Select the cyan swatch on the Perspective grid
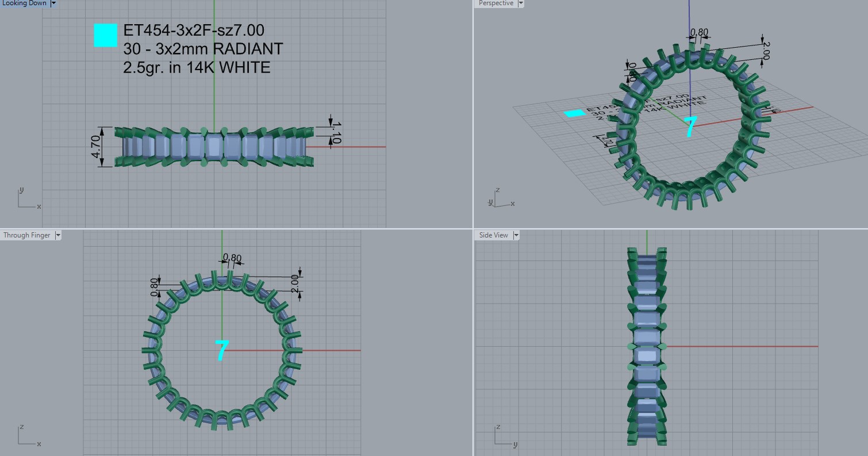Screen dimensions: 868x456 [575, 113]
